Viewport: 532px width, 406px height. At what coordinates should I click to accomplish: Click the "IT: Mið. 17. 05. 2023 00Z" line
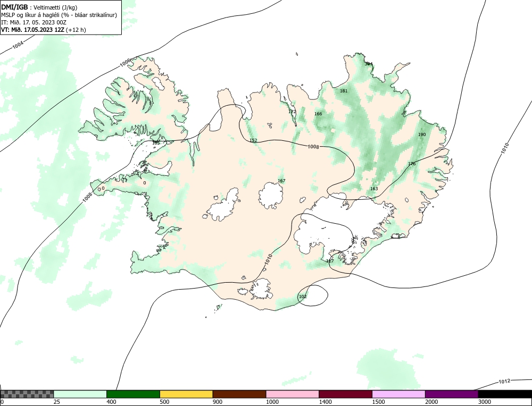click(x=34, y=22)
